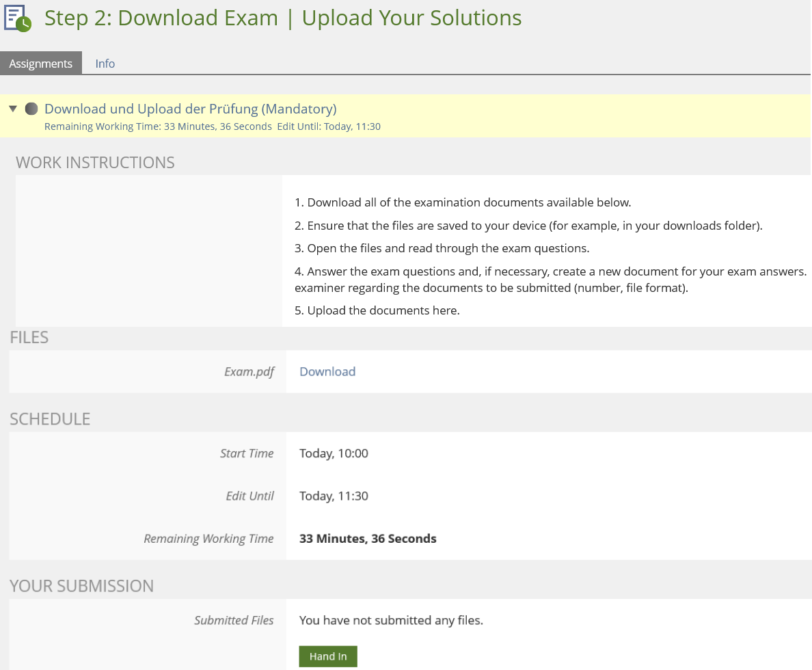Click the exam clock icon beside the page title

pyautogui.click(x=18, y=18)
